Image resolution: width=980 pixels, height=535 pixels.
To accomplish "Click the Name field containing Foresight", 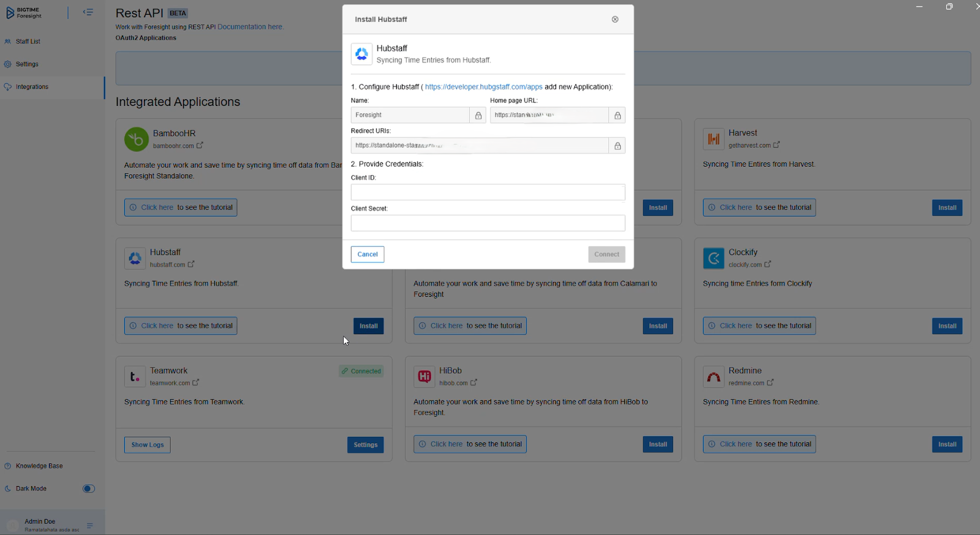I will pos(410,115).
